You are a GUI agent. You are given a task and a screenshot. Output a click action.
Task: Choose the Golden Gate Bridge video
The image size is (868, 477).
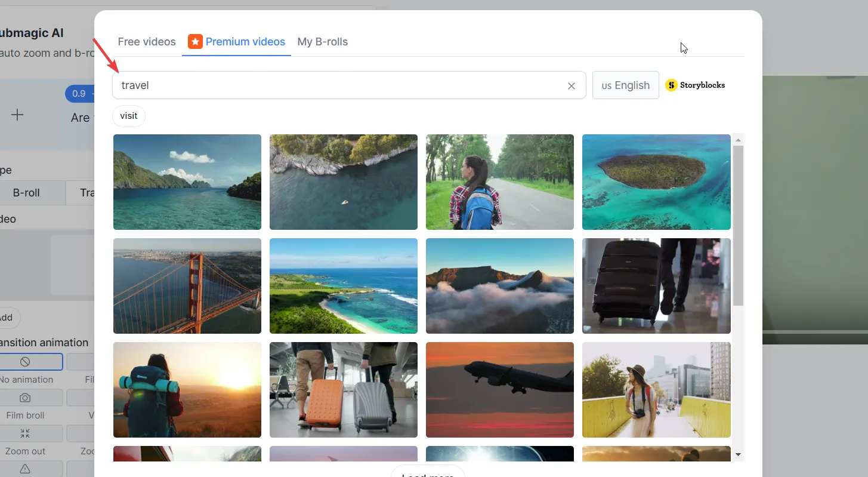point(187,286)
